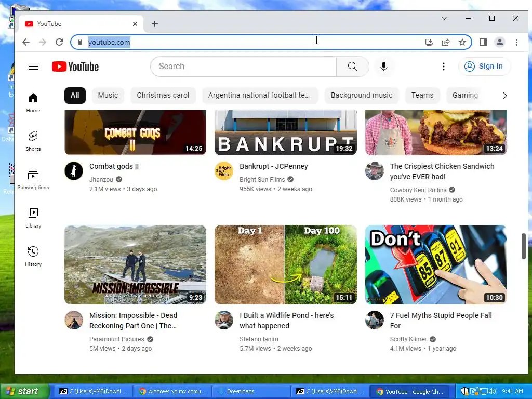
Task: Bookmark this page with star icon
Action: [462, 42]
